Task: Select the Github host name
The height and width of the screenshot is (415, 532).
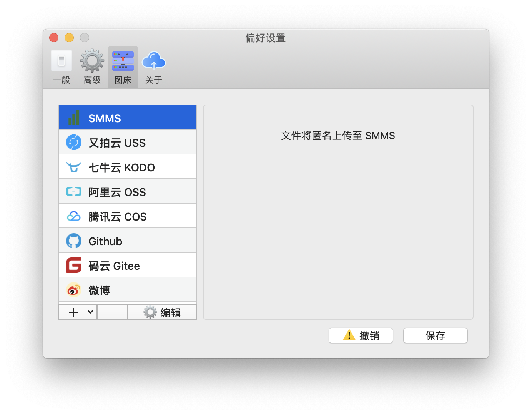Action: pos(105,241)
